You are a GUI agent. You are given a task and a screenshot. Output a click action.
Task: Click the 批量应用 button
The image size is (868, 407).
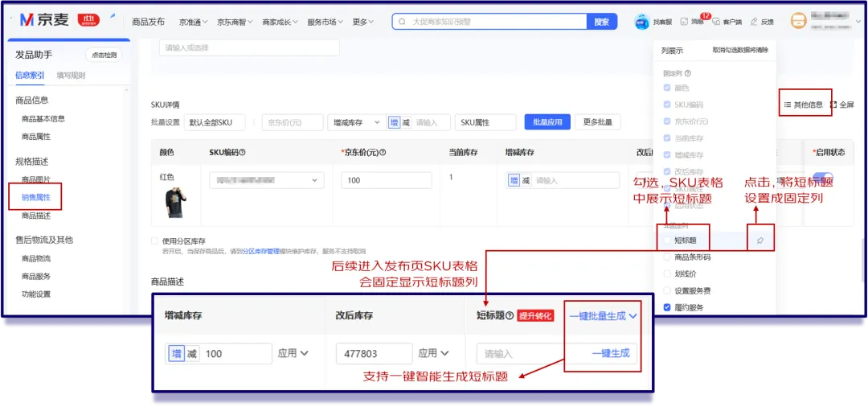[x=547, y=122]
